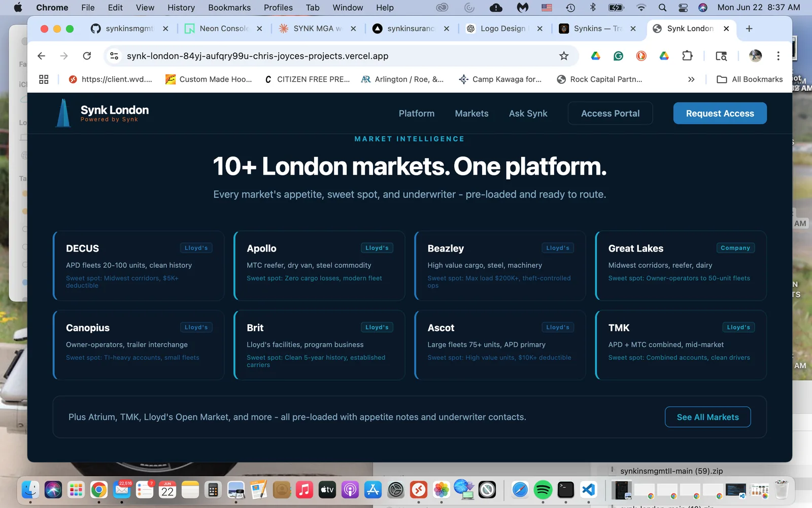Open the Markets nav link
This screenshot has height=508, width=812.
pyautogui.click(x=471, y=113)
